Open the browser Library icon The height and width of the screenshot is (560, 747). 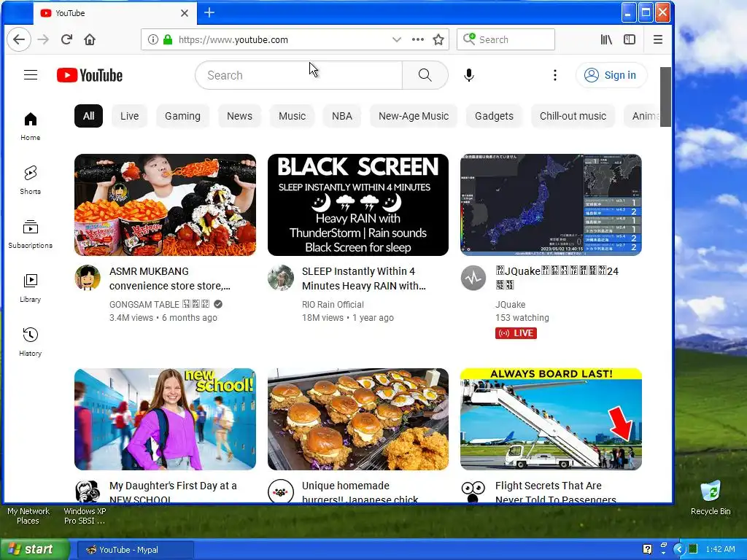pos(606,39)
